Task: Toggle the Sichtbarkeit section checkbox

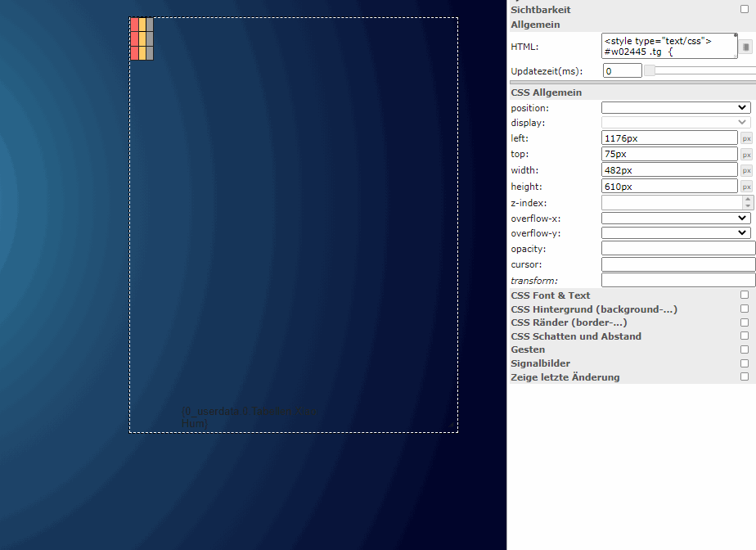Action: tap(744, 9)
